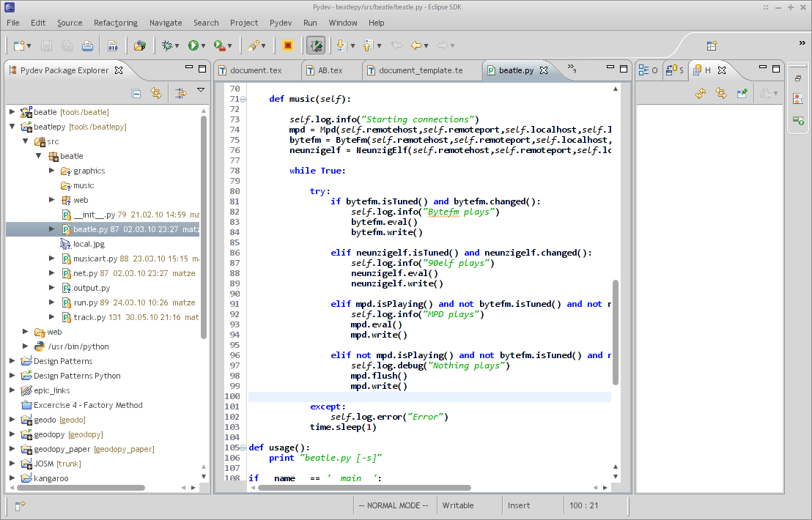Click the Refresh icon in the History view

pyautogui.click(x=698, y=94)
